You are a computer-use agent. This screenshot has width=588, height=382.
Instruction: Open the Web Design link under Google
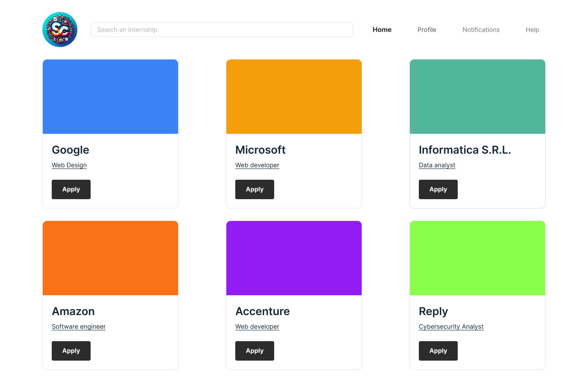[x=69, y=165]
